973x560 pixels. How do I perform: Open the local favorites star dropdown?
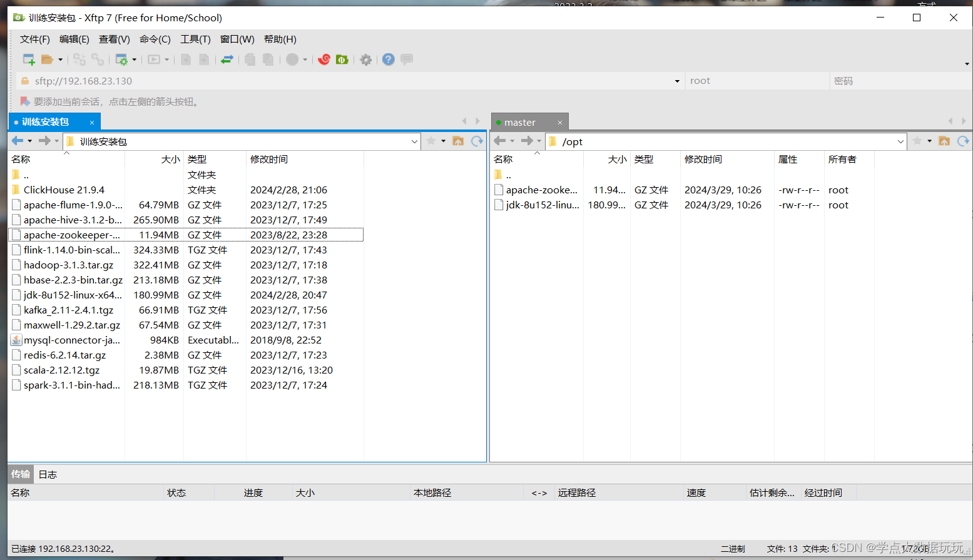point(444,141)
